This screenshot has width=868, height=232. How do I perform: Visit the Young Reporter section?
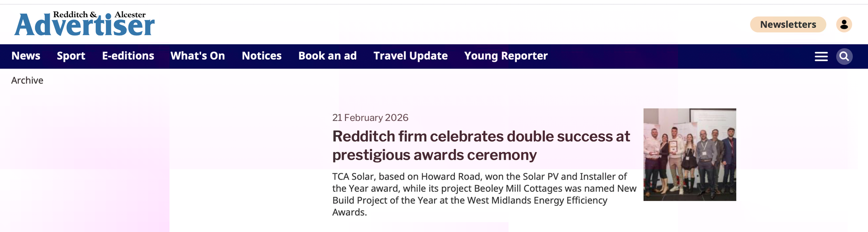pos(506,56)
